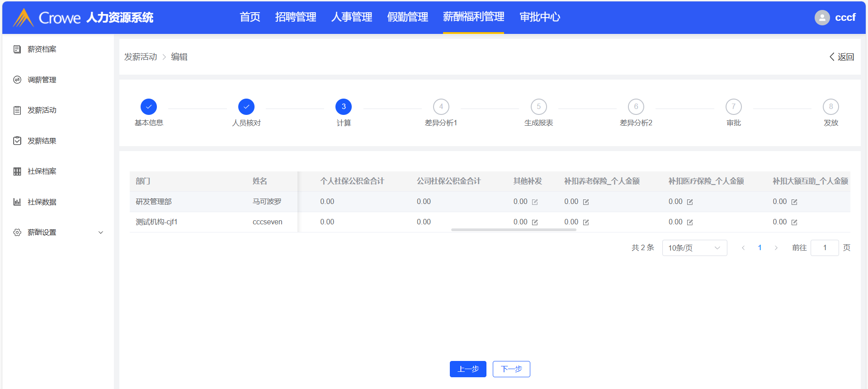Screen dimensions: 868x389
Task: Open 社保档案 via its sidebar icon
Action: [17, 171]
